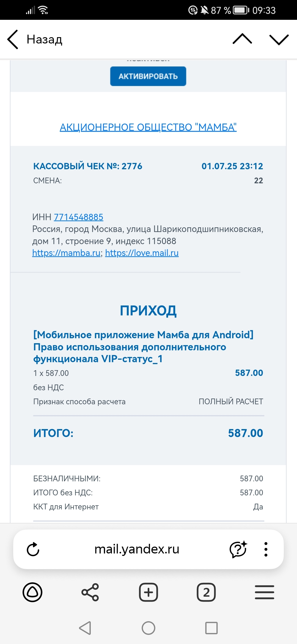Open browser three-dot options menu
The height and width of the screenshot is (644, 297).
(x=266, y=549)
